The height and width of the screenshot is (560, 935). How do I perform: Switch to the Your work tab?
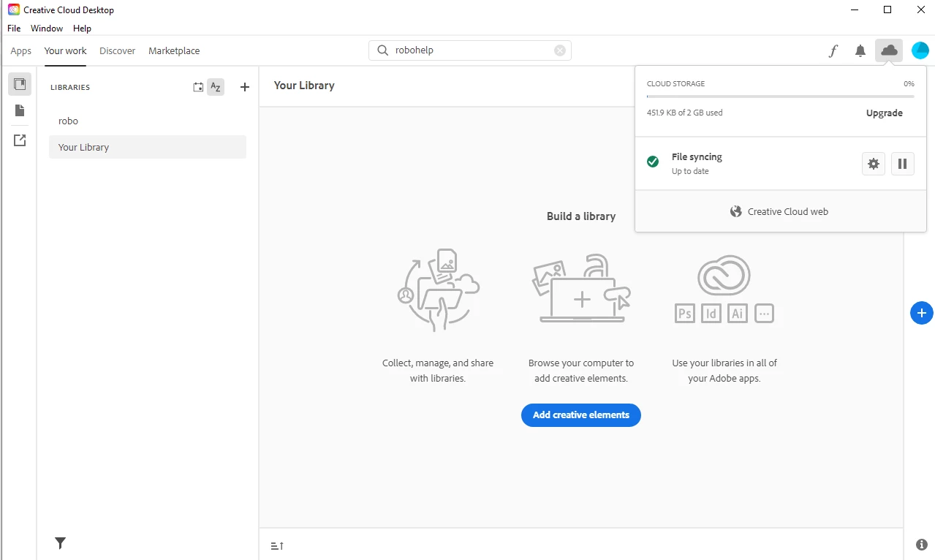click(66, 50)
